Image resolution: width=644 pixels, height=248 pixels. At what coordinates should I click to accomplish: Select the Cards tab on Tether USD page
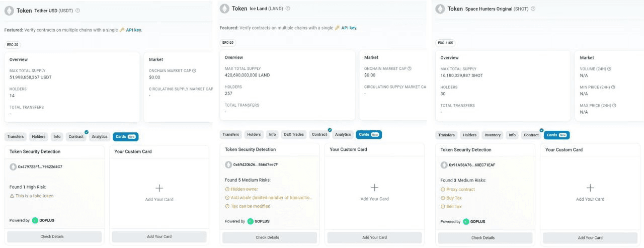(126, 136)
